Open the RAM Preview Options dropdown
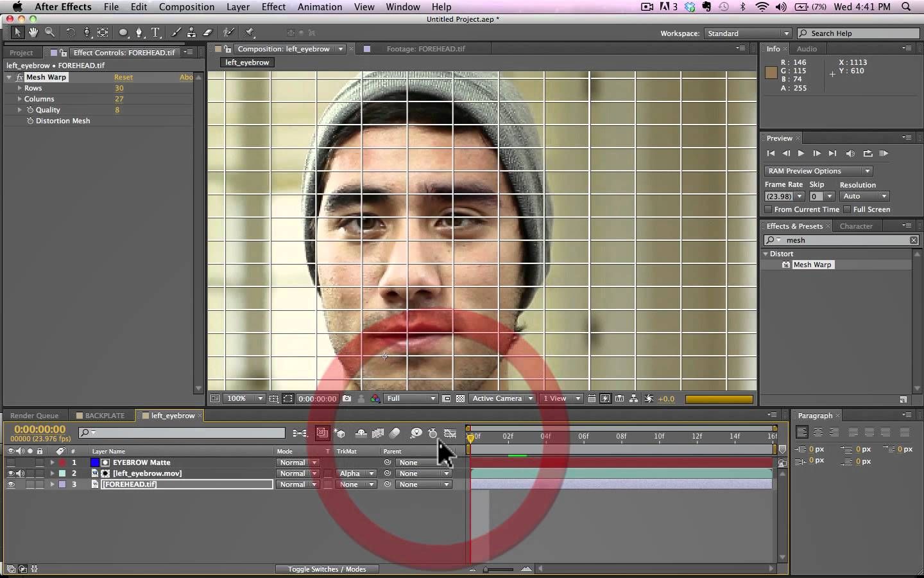The image size is (924, 578). [818, 171]
